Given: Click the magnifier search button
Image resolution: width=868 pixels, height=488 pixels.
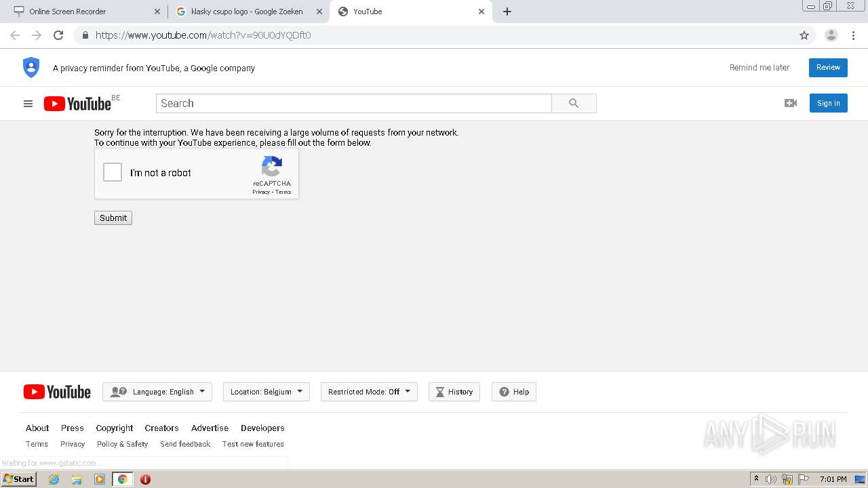Looking at the screenshot, I should (x=574, y=103).
